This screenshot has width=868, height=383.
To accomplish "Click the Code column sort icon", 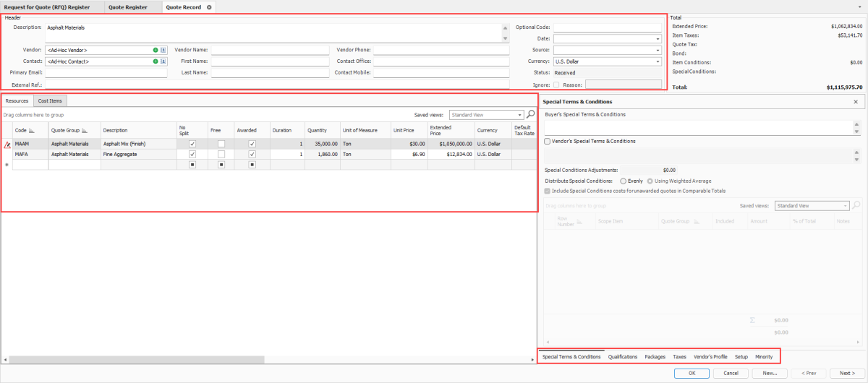I will 33,131.
